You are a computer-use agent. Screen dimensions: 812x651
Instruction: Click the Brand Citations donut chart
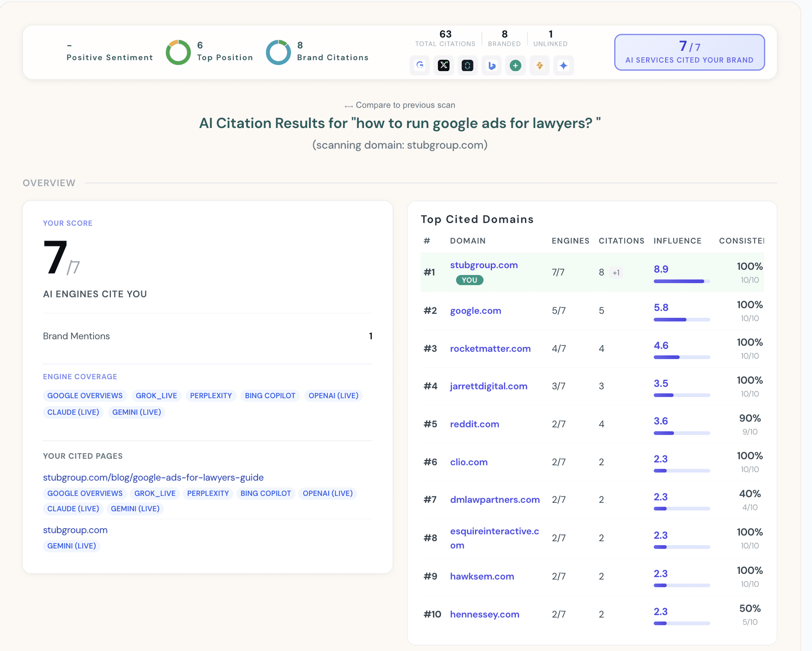[278, 52]
